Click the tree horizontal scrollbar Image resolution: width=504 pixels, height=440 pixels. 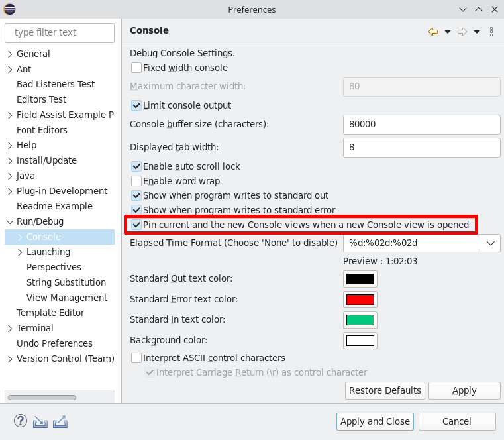tap(42, 398)
